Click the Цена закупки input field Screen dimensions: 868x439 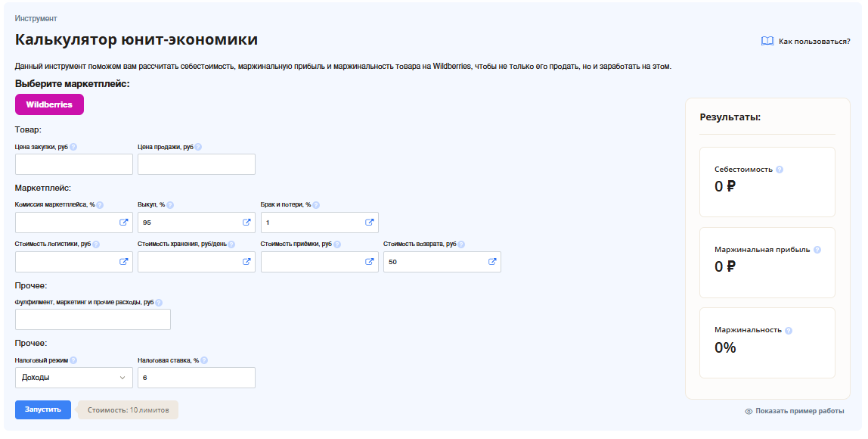(73, 164)
